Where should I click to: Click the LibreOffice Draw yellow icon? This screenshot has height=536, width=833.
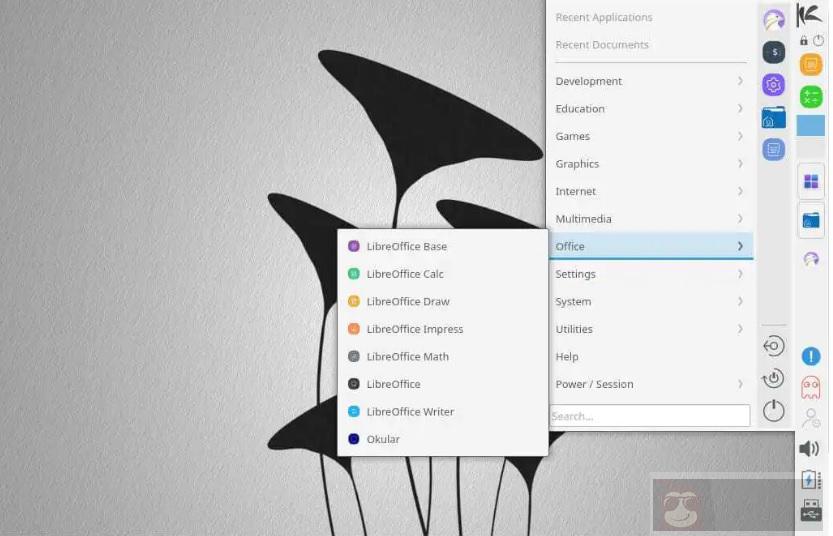pos(354,302)
